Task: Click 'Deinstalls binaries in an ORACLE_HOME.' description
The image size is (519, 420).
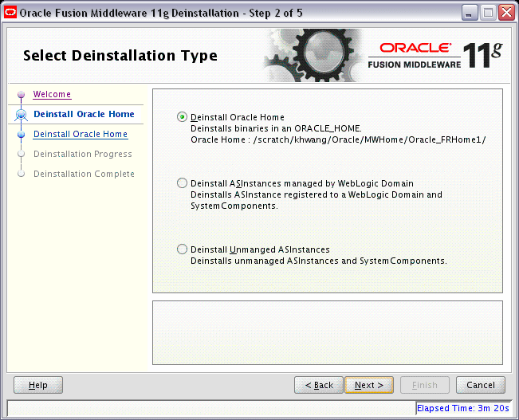Action: (x=276, y=128)
